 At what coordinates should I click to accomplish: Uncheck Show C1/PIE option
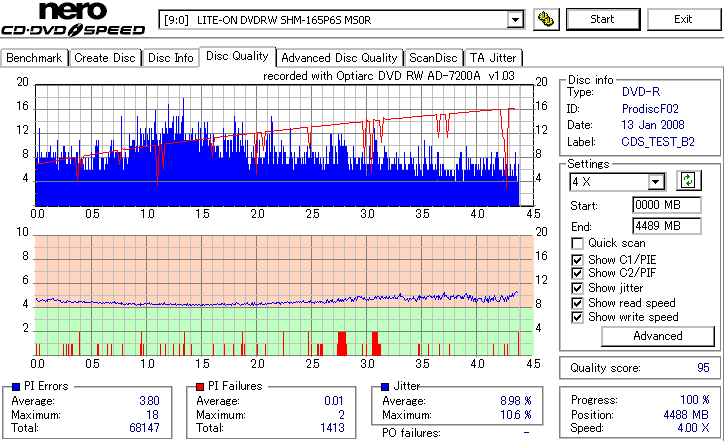tap(577, 260)
